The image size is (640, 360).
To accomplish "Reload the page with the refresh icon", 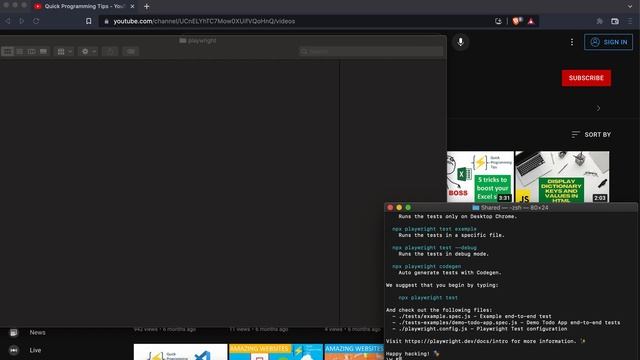I will pos(36,21).
